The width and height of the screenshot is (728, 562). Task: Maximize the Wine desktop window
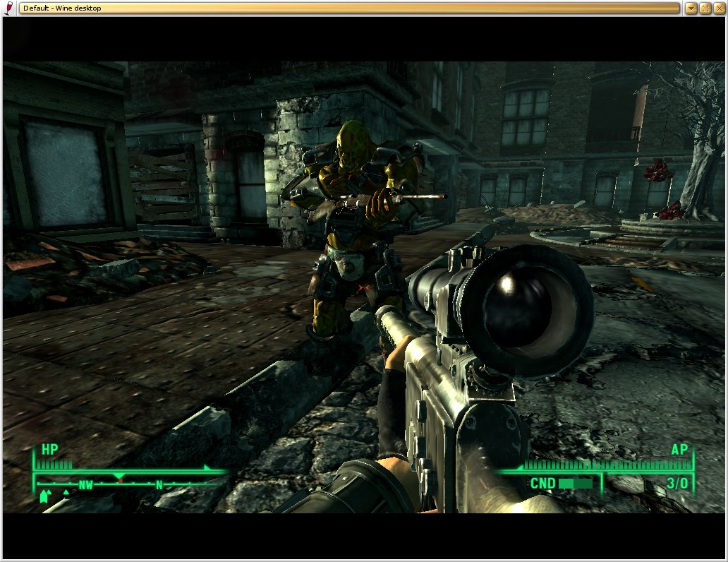point(705,8)
